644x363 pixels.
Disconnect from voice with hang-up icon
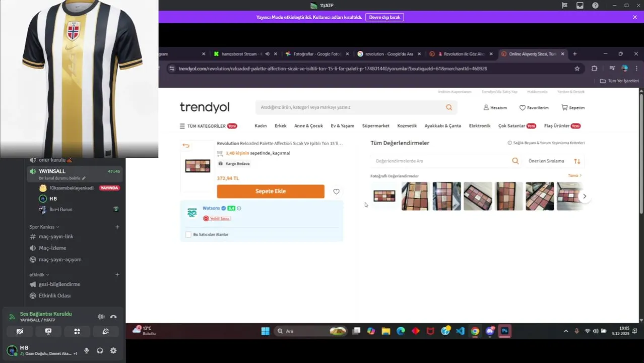tap(113, 317)
